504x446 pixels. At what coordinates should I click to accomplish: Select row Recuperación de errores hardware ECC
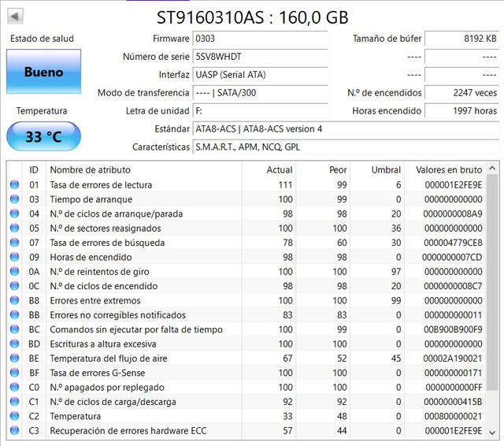coord(246,430)
